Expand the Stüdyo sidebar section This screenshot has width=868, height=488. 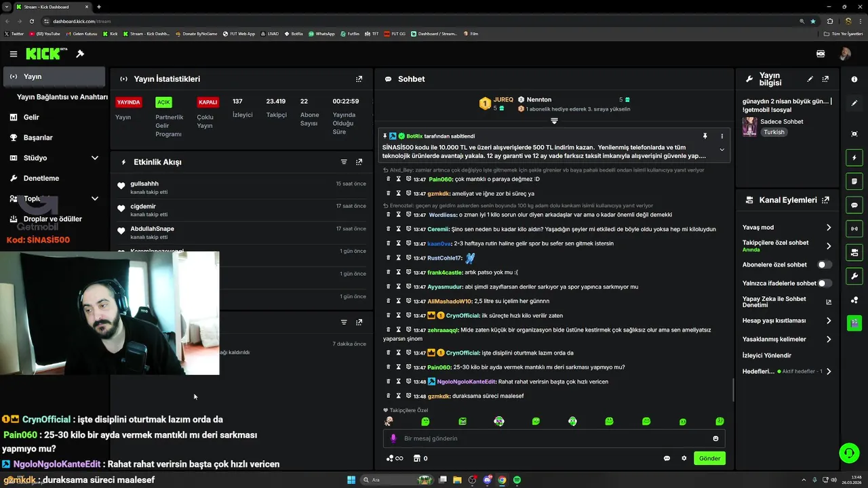point(94,158)
